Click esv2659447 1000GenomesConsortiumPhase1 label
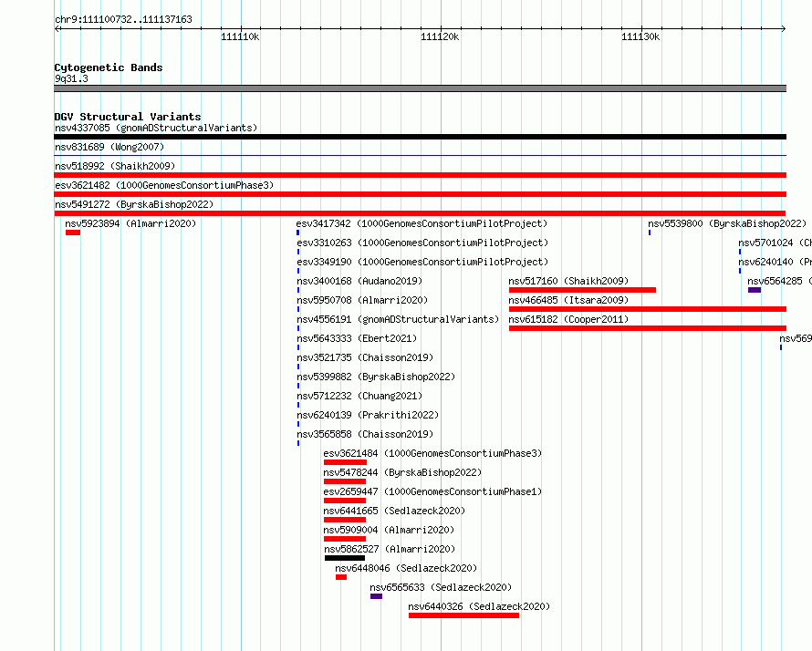The image size is (812, 651). [x=432, y=491]
